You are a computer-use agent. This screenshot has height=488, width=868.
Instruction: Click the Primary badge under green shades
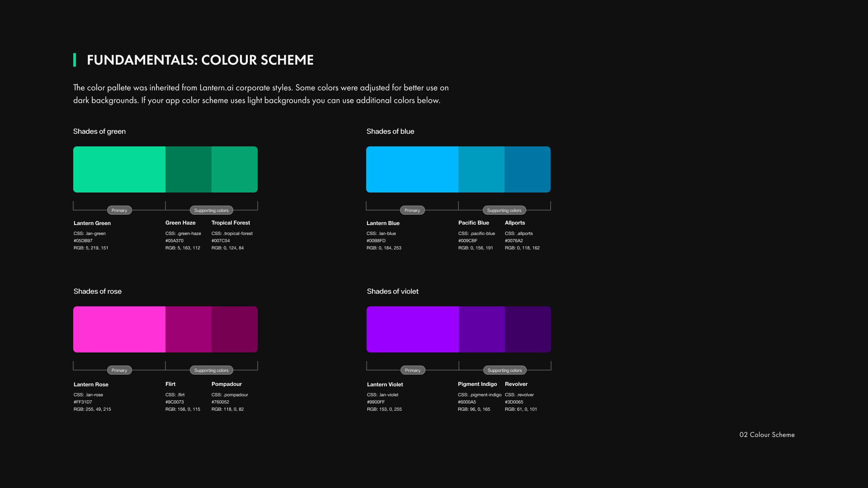click(119, 210)
